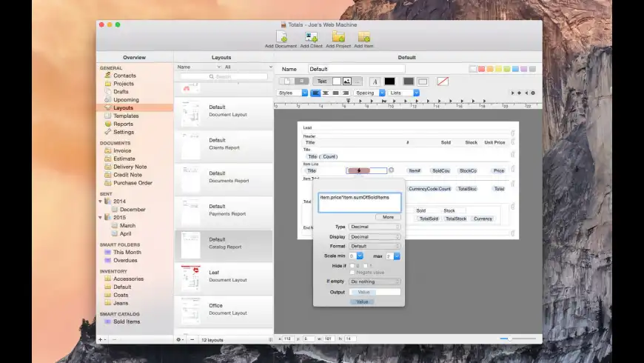Image resolution: width=644 pixels, height=363 pixels.
Task: Collapse the 2014 folder in Sent
Action: (101, 201)
